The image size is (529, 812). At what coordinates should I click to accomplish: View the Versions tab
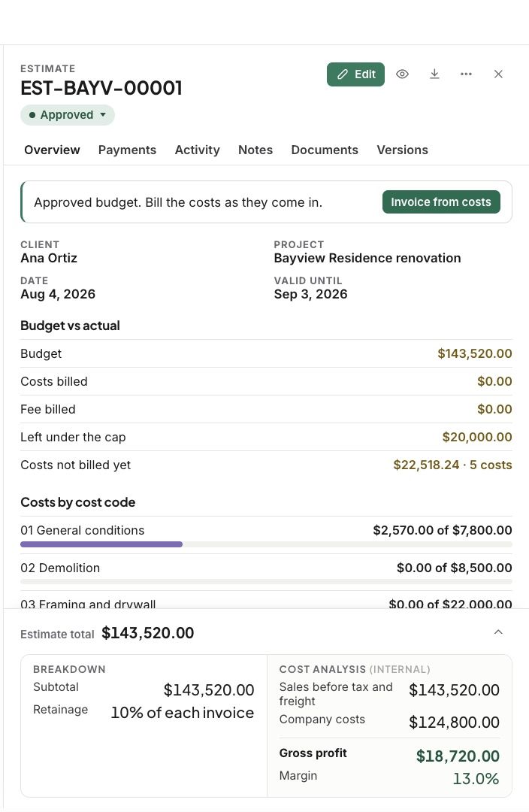click(x=402, y=150)
